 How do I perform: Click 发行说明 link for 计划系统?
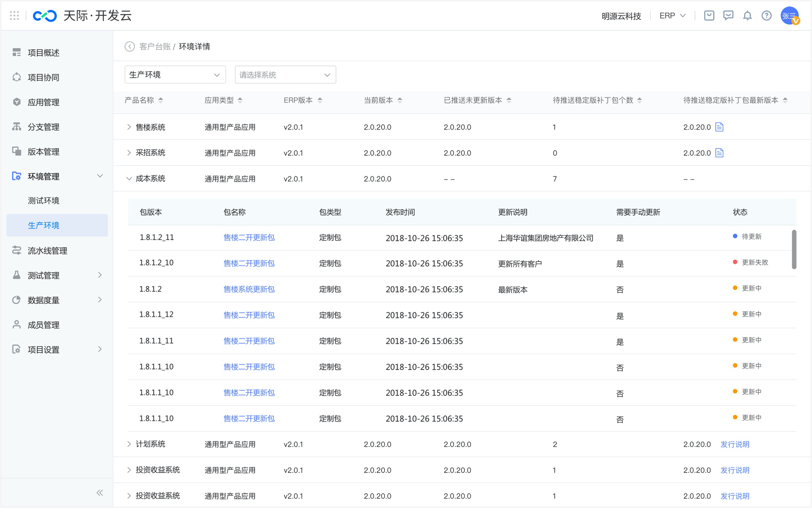pos(734,444)
